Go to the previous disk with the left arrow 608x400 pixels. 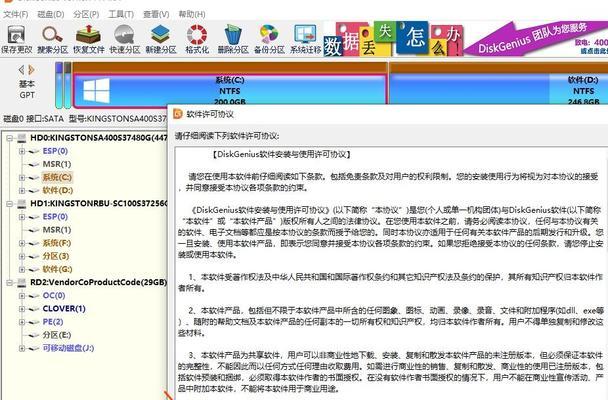point(21,70)
